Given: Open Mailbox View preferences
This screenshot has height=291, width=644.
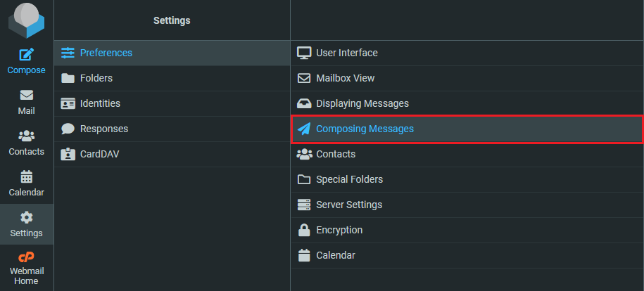Looking at the screenshot, I should 345,78.
